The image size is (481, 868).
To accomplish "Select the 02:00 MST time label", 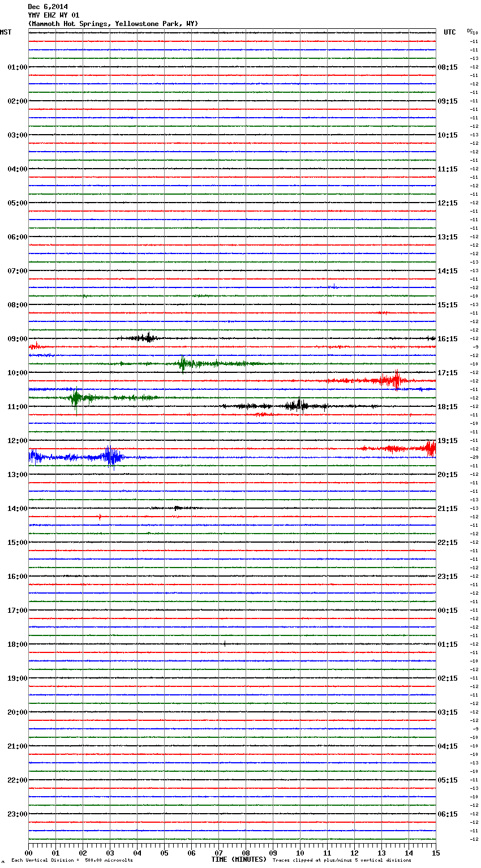I will tap(18, 101).
